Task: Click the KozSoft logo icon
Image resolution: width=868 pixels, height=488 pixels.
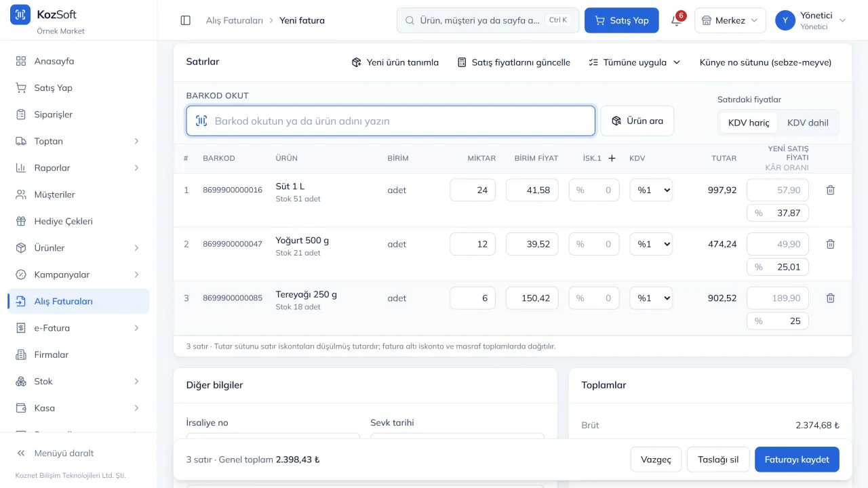Action: tap(20, 15)
